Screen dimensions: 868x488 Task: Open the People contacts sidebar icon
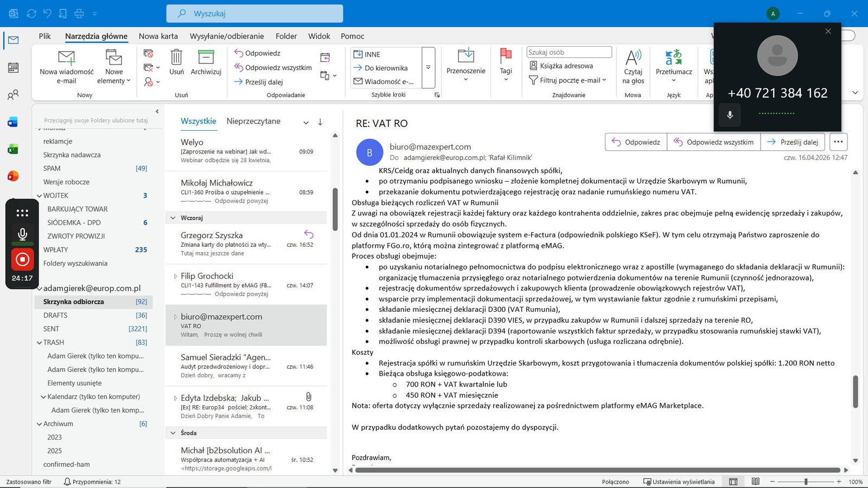14,95
